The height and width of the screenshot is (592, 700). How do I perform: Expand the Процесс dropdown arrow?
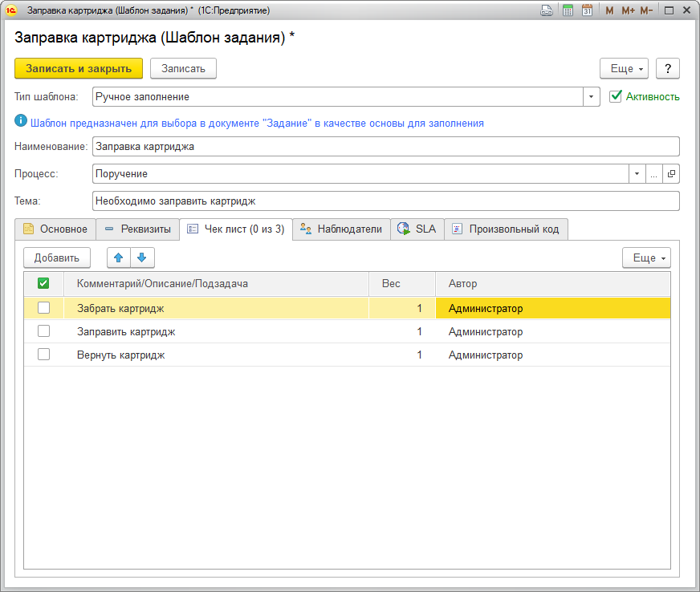[x=637, y=174]
